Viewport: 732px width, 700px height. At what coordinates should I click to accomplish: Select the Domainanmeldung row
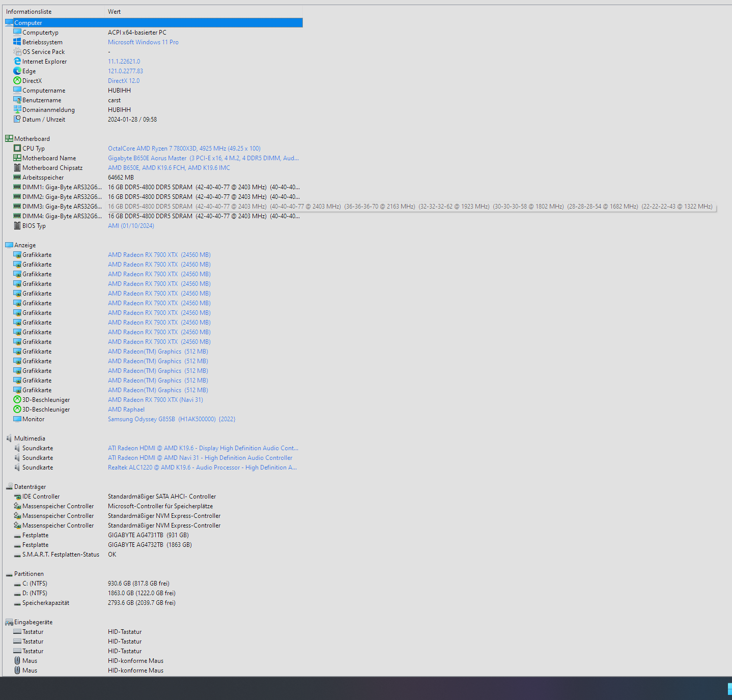coord(153,110)
